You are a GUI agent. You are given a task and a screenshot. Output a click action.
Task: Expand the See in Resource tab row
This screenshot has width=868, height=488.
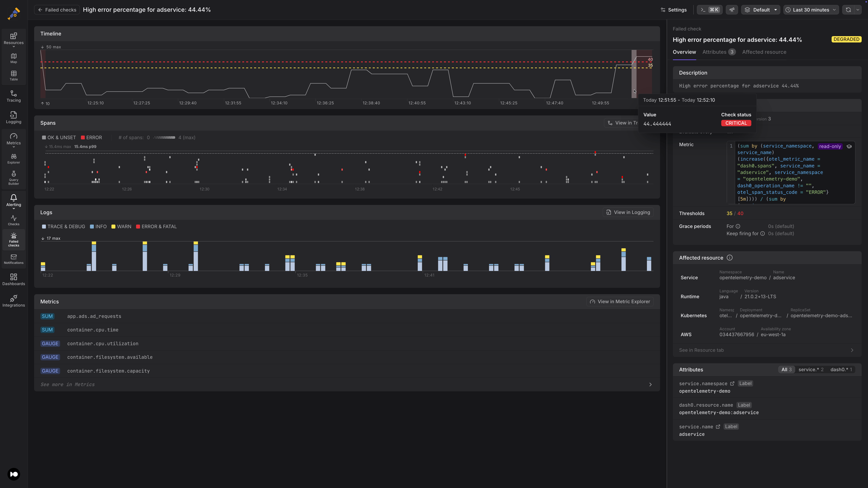767,350
